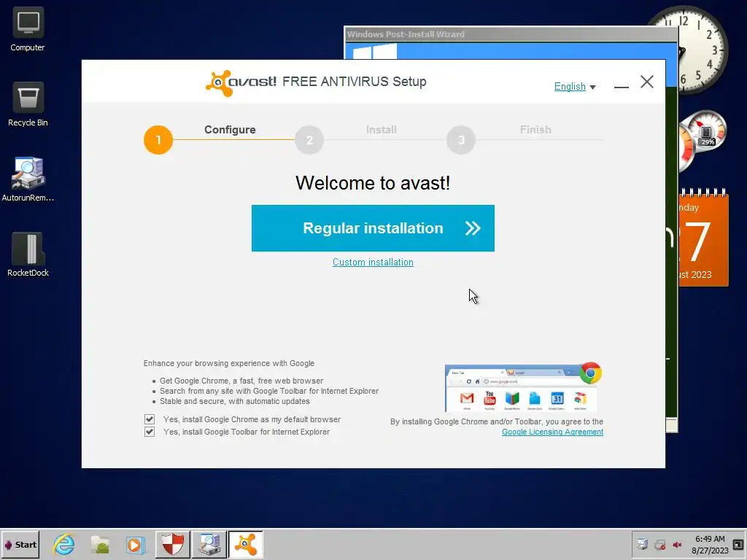Click the Chrome browser preview thumbnail

[520, 388]
